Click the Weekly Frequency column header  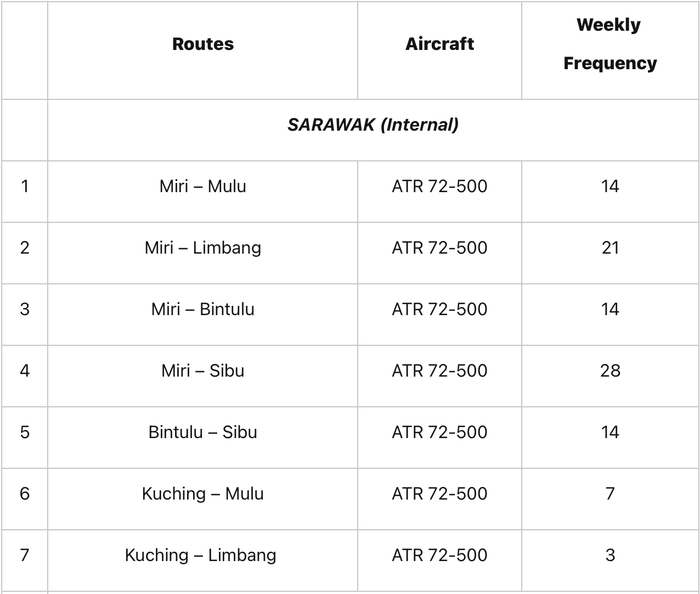pos(609,44)
